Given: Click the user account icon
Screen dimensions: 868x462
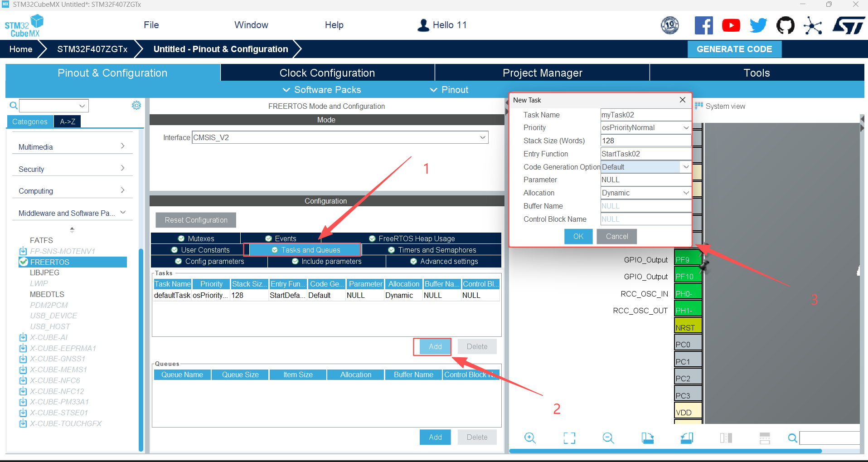Looking at the screenshot, I should [x=423, y=25].
